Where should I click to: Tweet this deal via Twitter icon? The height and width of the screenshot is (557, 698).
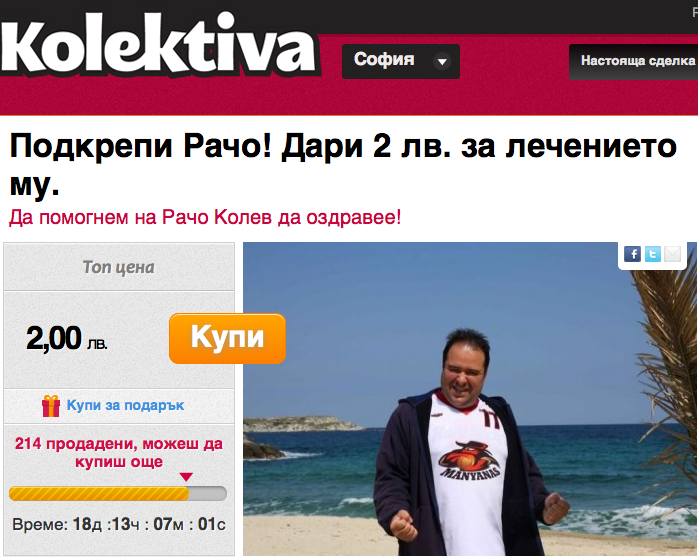point(653,254)
